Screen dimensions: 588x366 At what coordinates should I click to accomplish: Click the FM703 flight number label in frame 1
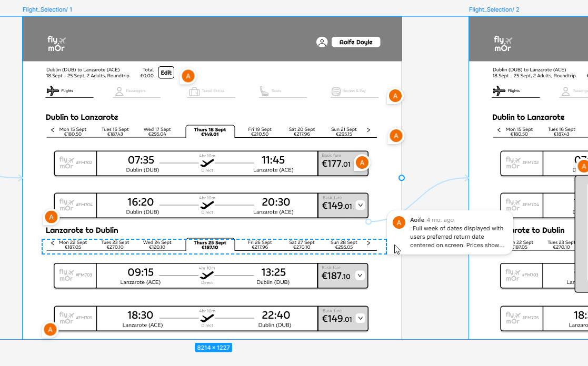click(x=84, y=275)
